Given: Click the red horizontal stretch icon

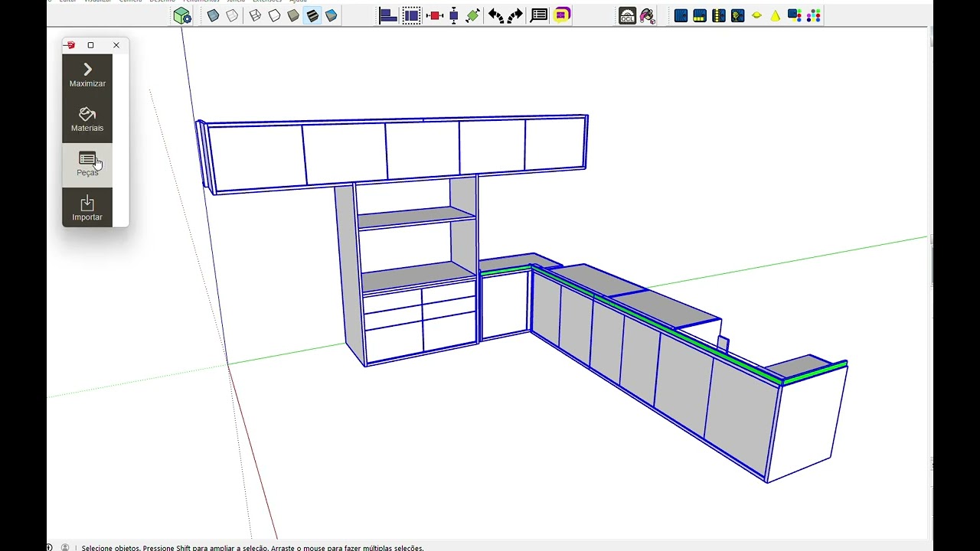Looking at the screenshot, I should (436, 15).
